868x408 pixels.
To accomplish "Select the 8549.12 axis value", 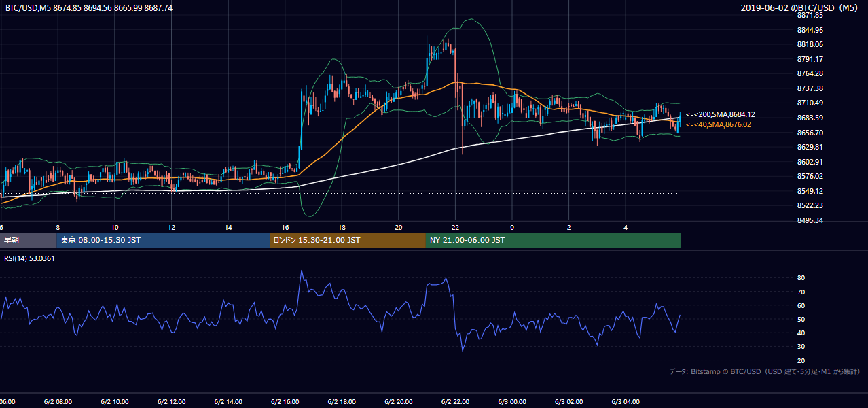I will (x=811, y=191).
